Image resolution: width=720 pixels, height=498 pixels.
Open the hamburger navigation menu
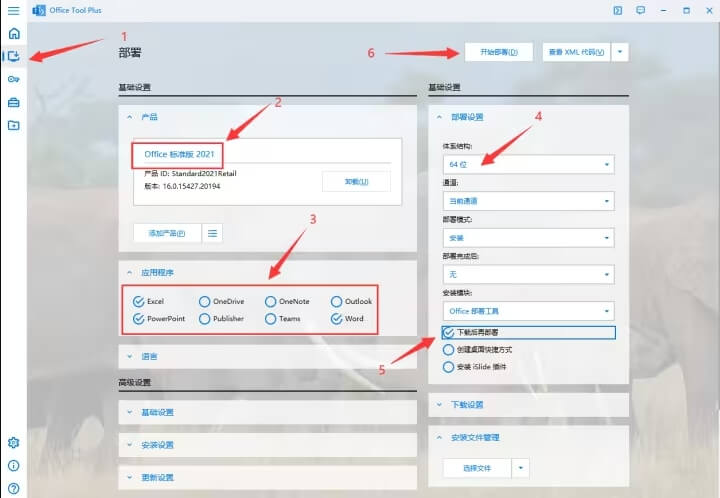pos(14,10)
